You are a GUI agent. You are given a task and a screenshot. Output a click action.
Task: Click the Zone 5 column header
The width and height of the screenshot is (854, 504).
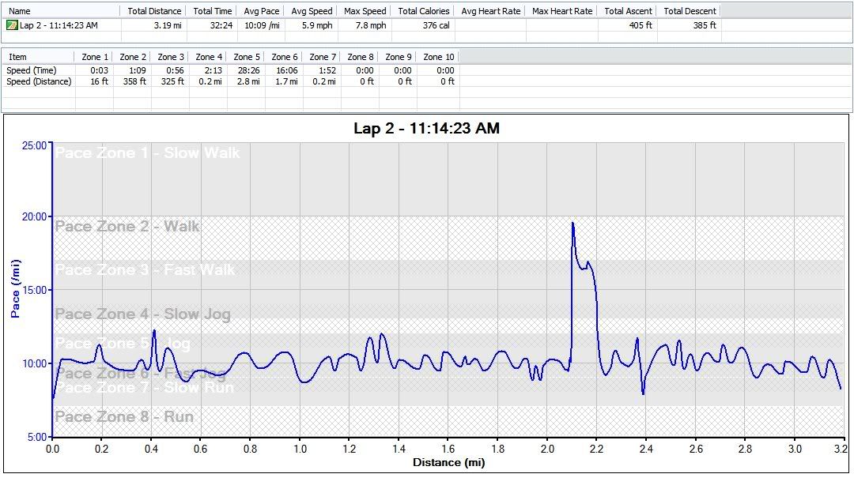click(247, 57)
